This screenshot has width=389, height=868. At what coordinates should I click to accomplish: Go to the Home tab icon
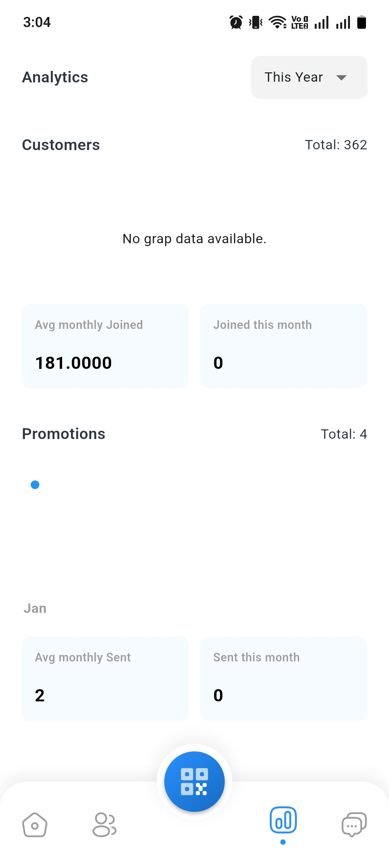[x=35, y=825]
